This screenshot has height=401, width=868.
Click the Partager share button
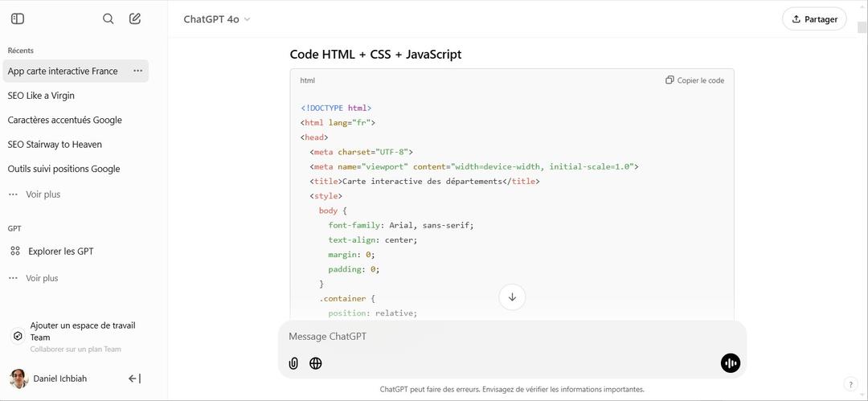814,19
